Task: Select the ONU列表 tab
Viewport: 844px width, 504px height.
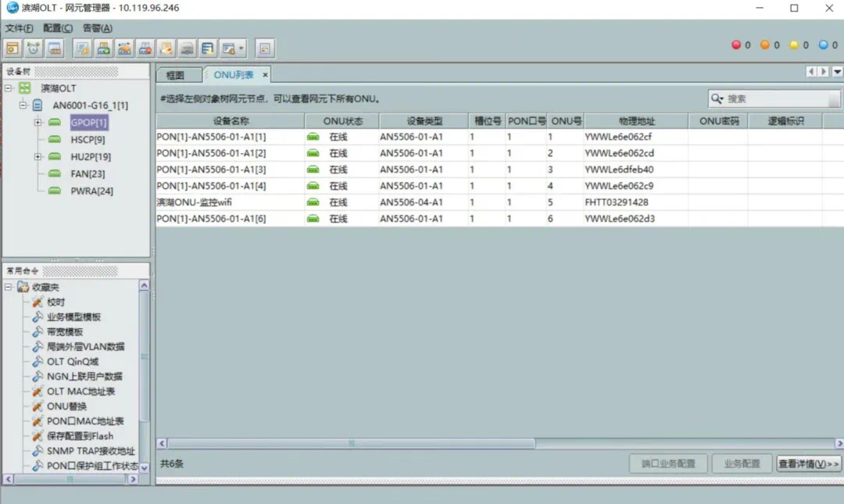Action: point(233,74)
